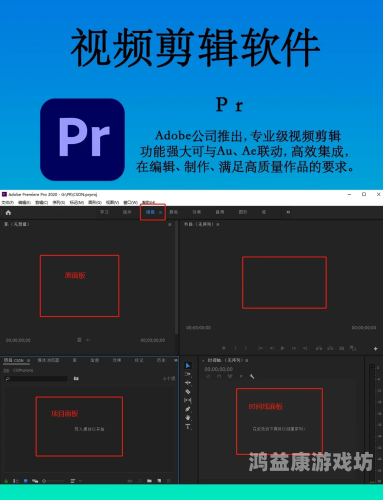The image size is (383, 500).
Task: Open Sort Icons menu in Project panel
Action: pos(73,481)
